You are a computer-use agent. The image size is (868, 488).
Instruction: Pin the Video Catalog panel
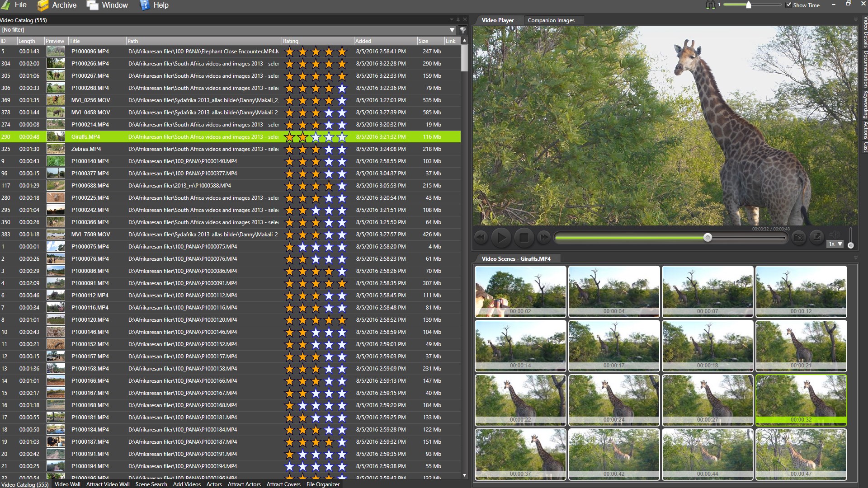click(458, 20)
